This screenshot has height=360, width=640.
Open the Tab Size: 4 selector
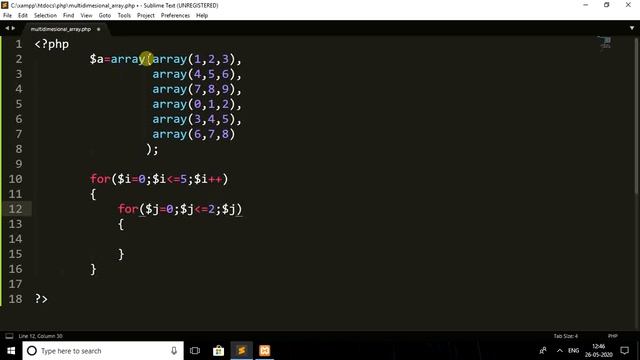coord(566,336)
